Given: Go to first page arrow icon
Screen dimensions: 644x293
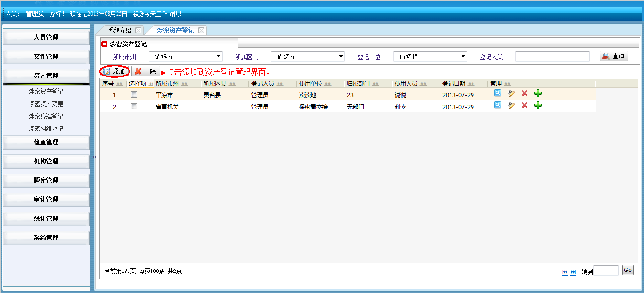Looking at the screenshot, I should [565, 272].
